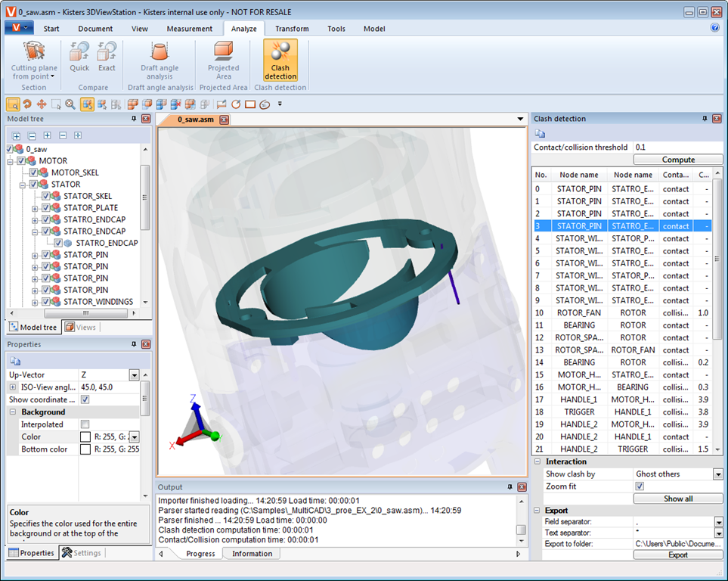
Task: Click background Color swatch
Action: [85, 437]
